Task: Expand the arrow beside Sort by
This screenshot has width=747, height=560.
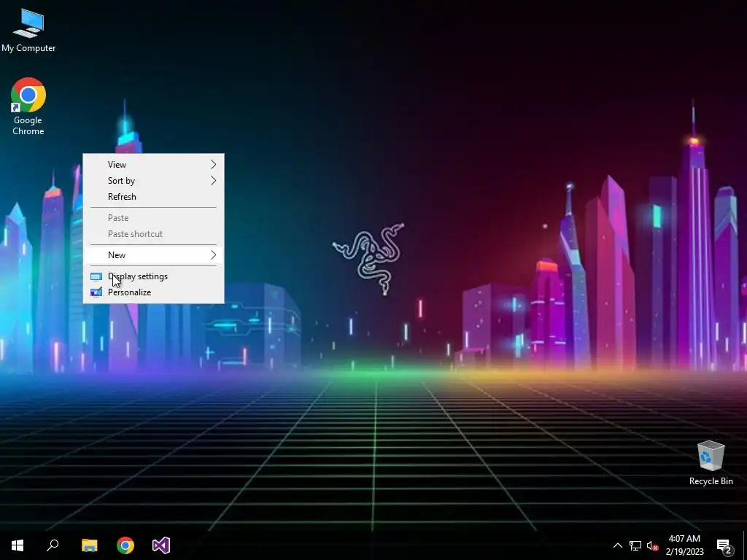Action: (x=214, y=181)
